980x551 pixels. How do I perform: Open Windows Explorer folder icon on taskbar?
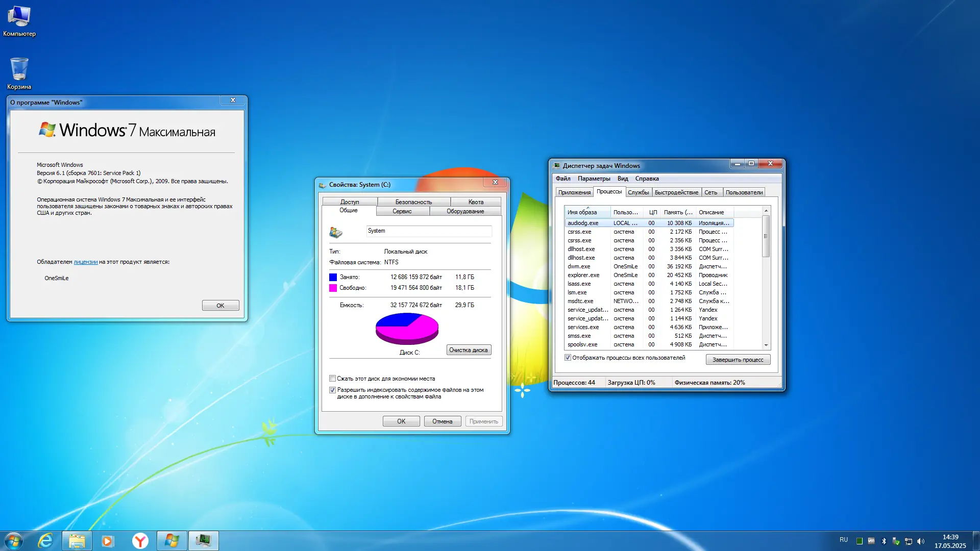[x=77, y=540]
